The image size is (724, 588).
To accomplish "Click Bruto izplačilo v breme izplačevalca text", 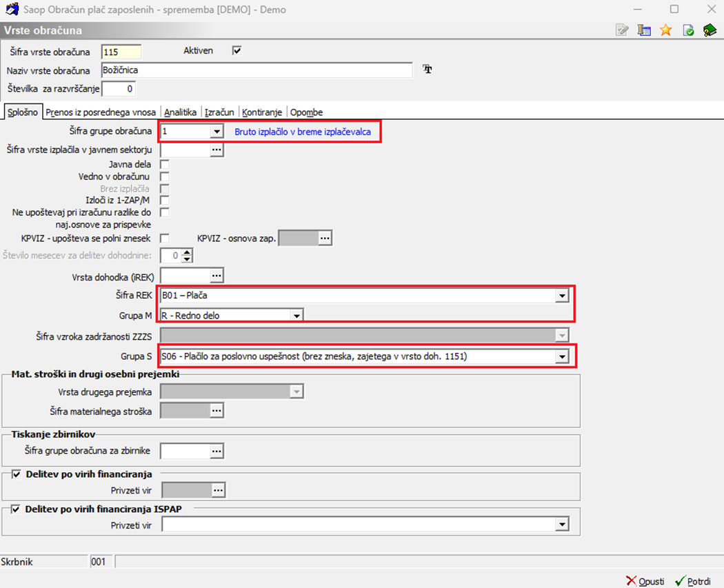I will (x=303, y=132).
